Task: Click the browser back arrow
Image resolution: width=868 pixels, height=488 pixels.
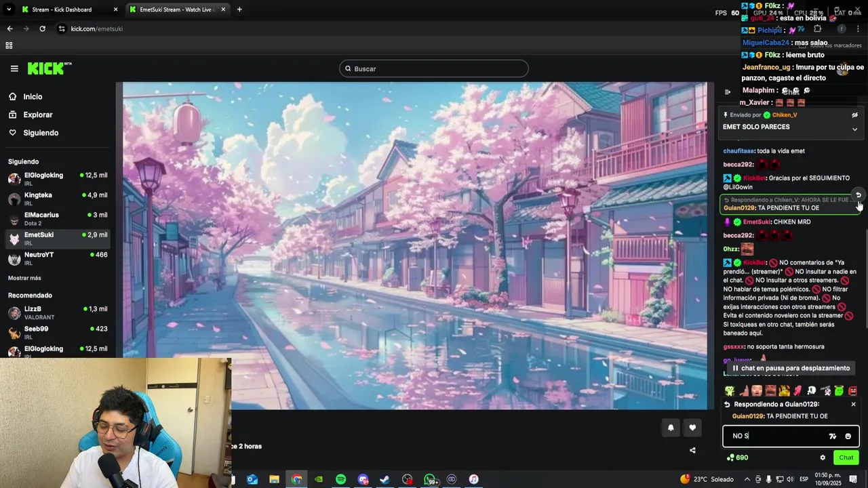Action: point(9,28)
